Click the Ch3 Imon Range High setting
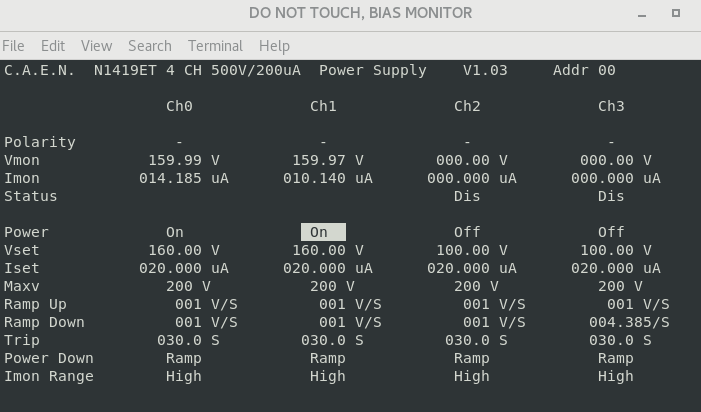 [616, 376]
